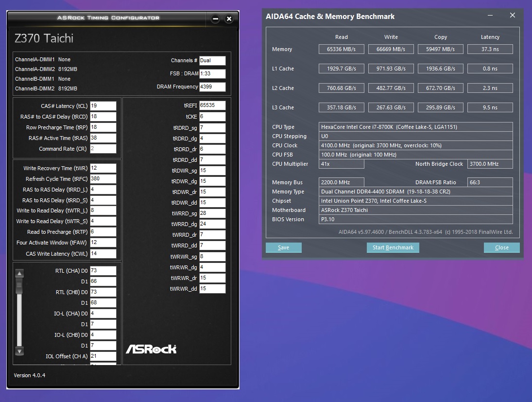Screen dimensions: 532x402
Task: Click the CPU Clock value 4100.0 MHz
Action: [x=415, y=145]
